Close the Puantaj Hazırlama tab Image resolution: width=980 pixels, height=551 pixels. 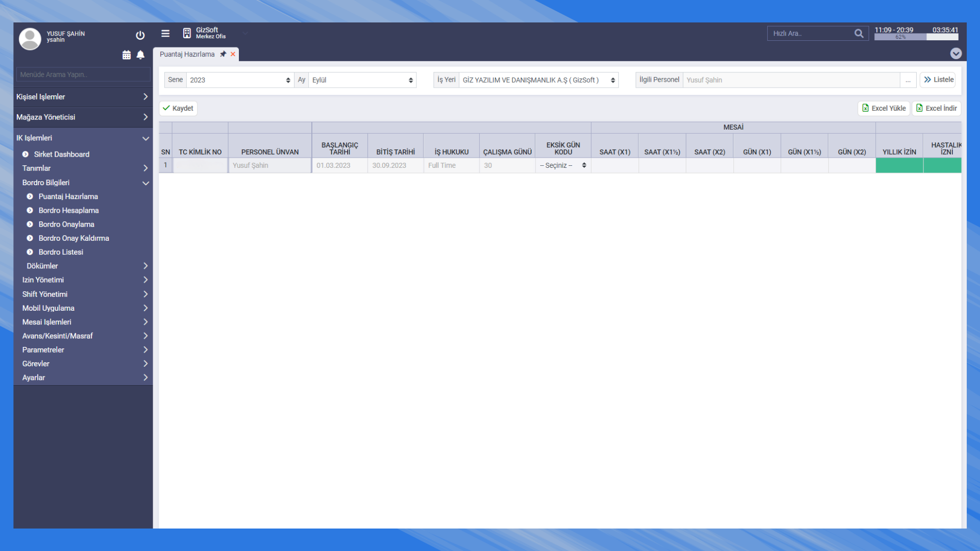233,54
